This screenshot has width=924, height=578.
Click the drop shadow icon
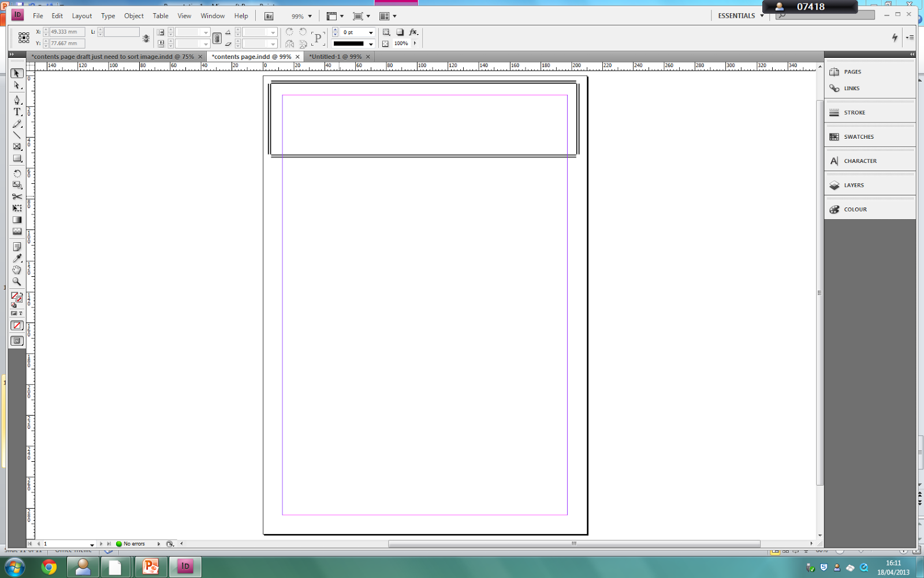click(400, 32)
